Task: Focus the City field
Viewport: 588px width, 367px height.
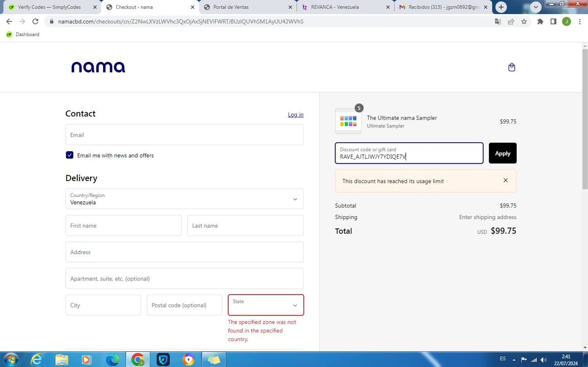Action: point(103,305)
